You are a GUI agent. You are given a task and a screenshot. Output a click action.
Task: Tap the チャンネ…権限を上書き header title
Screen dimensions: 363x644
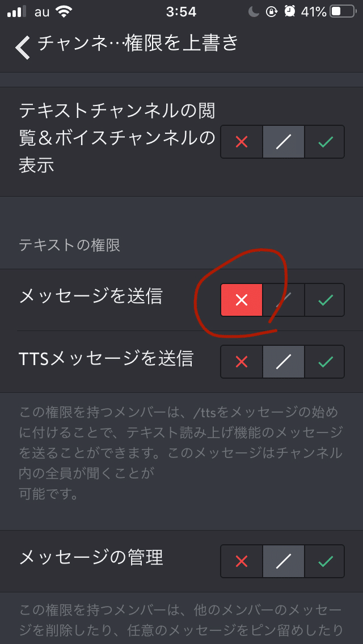pos(138,43)
